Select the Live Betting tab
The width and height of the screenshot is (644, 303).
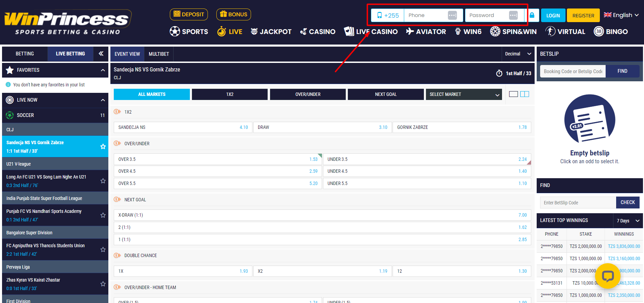click(70, 54)
